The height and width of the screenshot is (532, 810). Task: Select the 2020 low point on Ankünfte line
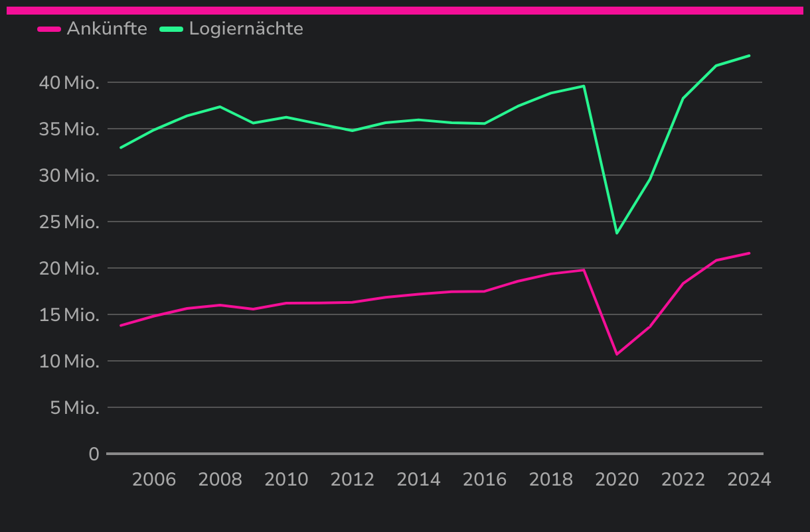click(x=617, y=354)
